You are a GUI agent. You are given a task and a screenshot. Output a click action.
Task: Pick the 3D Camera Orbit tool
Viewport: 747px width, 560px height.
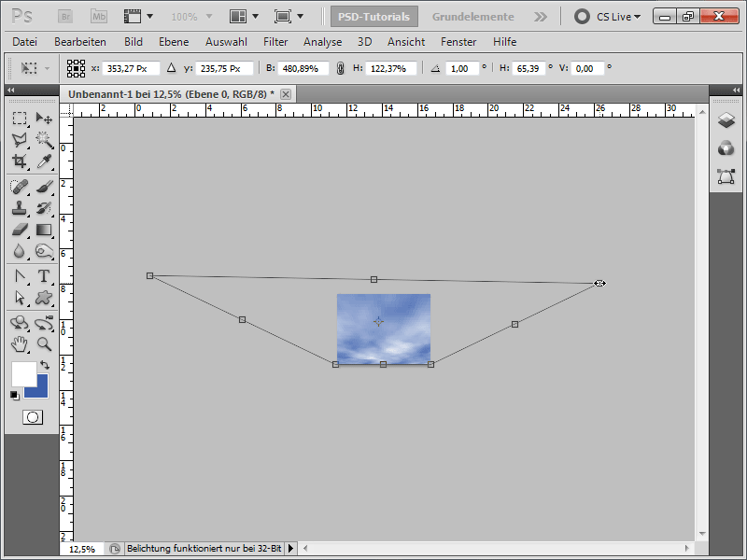(x=44, y=323)
